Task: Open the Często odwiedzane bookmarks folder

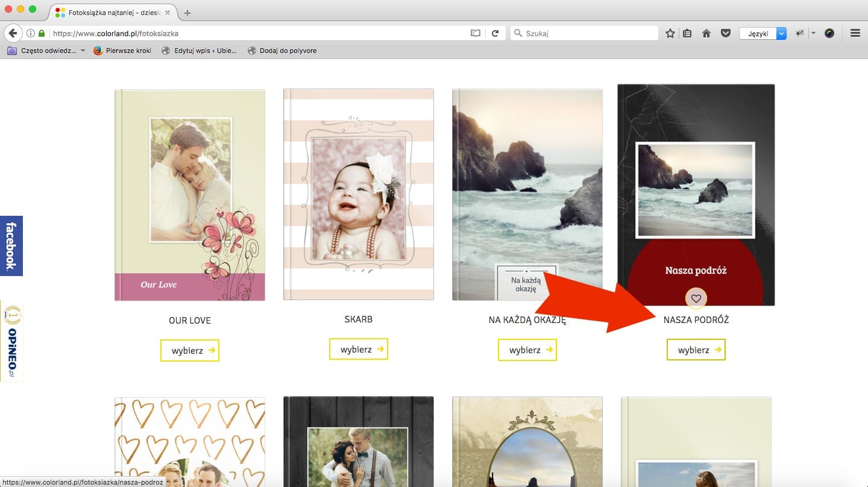Action: 46,51
